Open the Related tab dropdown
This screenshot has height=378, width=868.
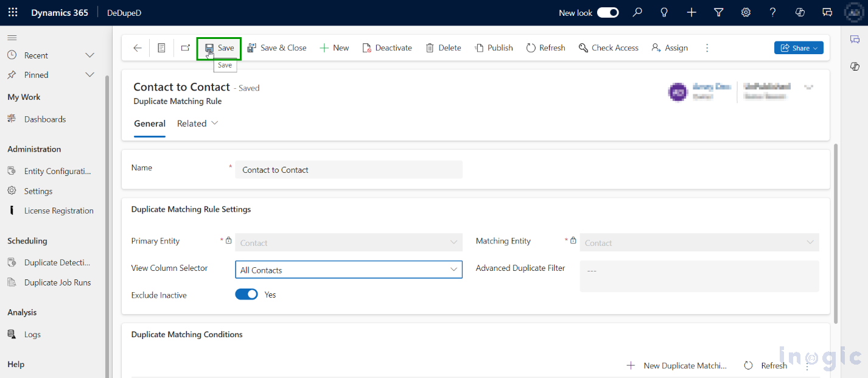click(x=198, y=124)
